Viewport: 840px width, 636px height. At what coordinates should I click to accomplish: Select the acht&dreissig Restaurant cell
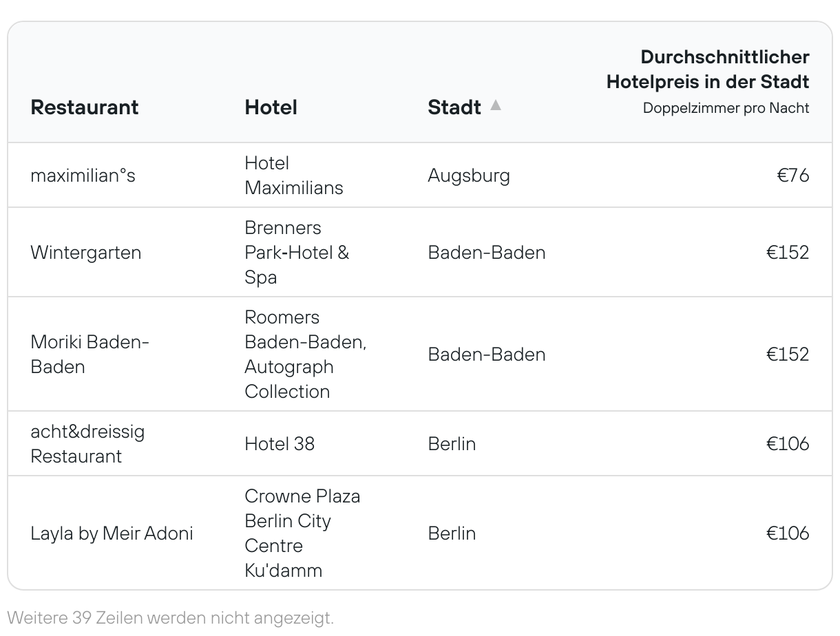(88, 444)
